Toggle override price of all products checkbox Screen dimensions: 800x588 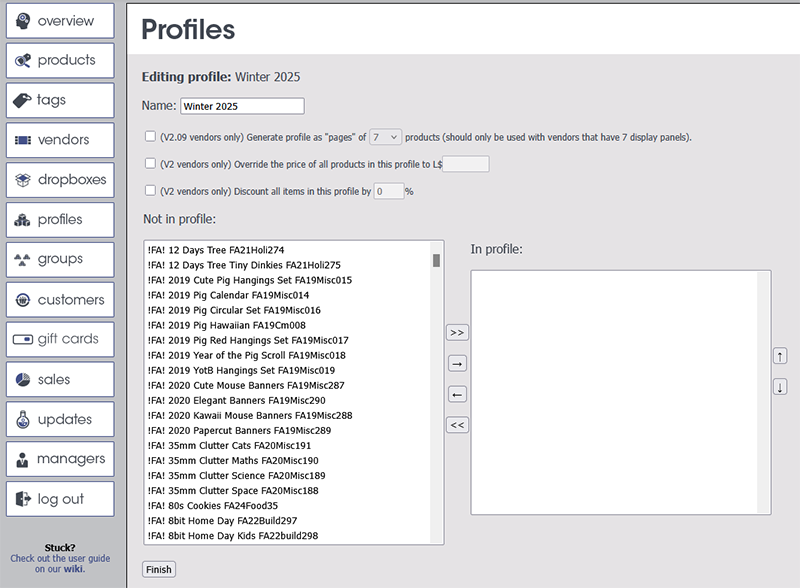(x=150, y=163)
